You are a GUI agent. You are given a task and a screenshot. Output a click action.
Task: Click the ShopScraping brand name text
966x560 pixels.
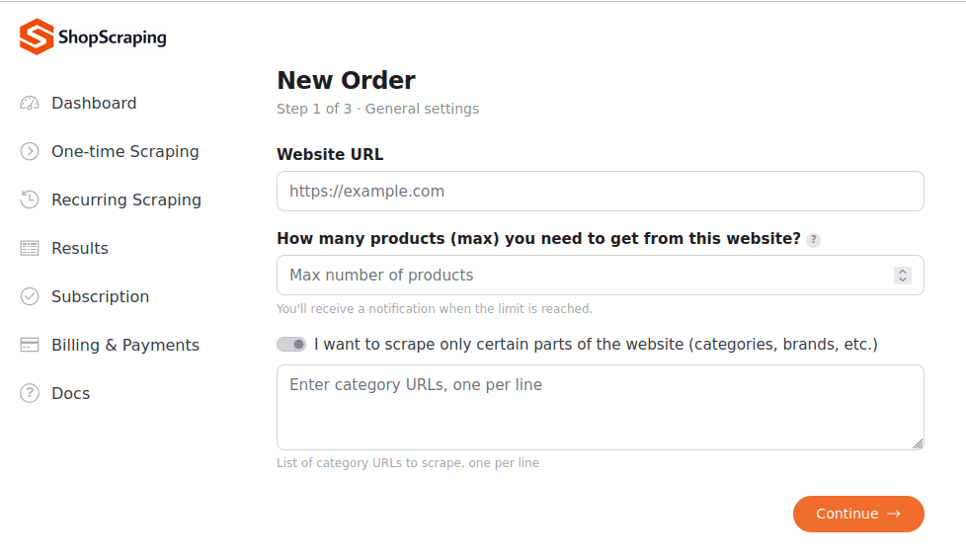coord(113,38)
